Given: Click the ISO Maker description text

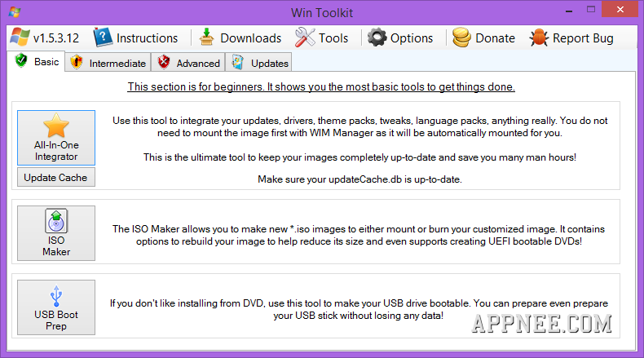Looking at the screenshot, I should (x=359, y=235).
